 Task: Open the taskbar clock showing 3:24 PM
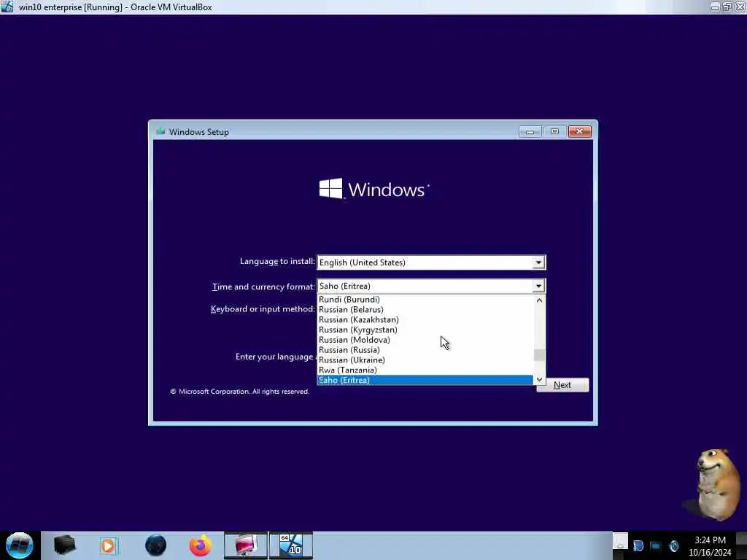710,545
